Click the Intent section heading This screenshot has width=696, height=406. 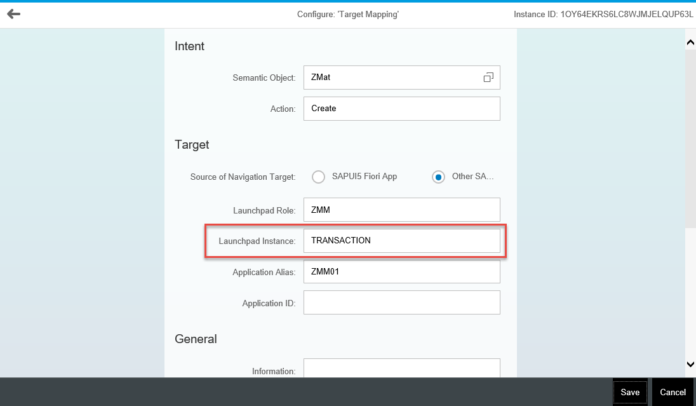pyautogui.click(x=190, y=46)
